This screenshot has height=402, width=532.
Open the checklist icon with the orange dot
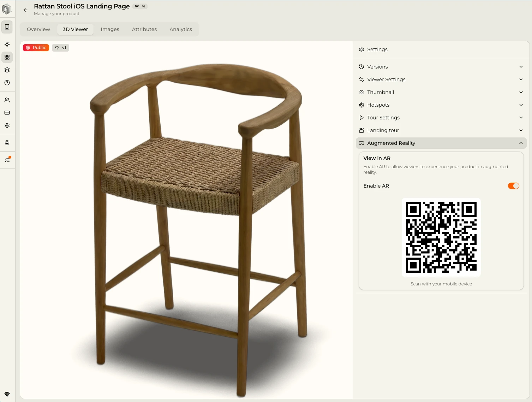pyautogui.click(x=7, y=160)
